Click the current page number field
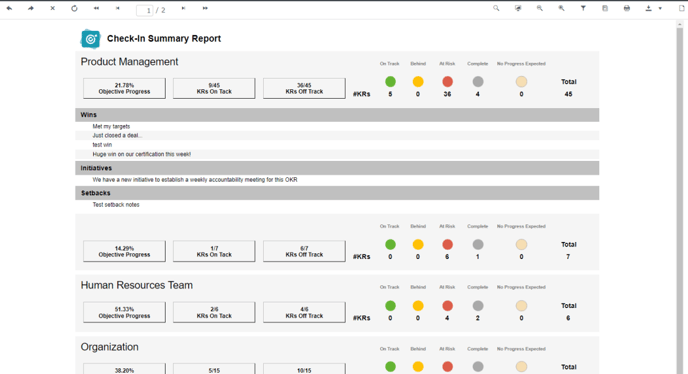688x374 pixels. [144, 10]
